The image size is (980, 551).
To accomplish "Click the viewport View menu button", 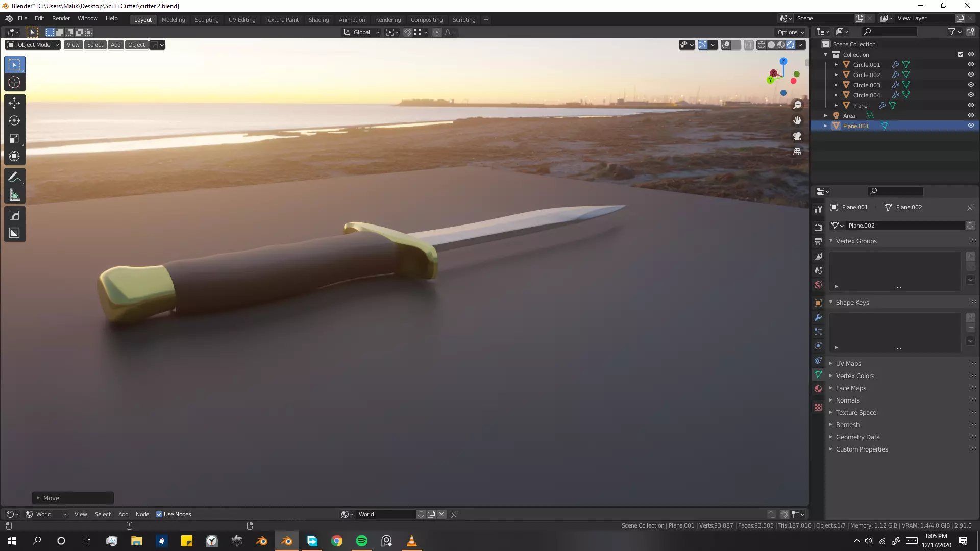I will [73, 45].
